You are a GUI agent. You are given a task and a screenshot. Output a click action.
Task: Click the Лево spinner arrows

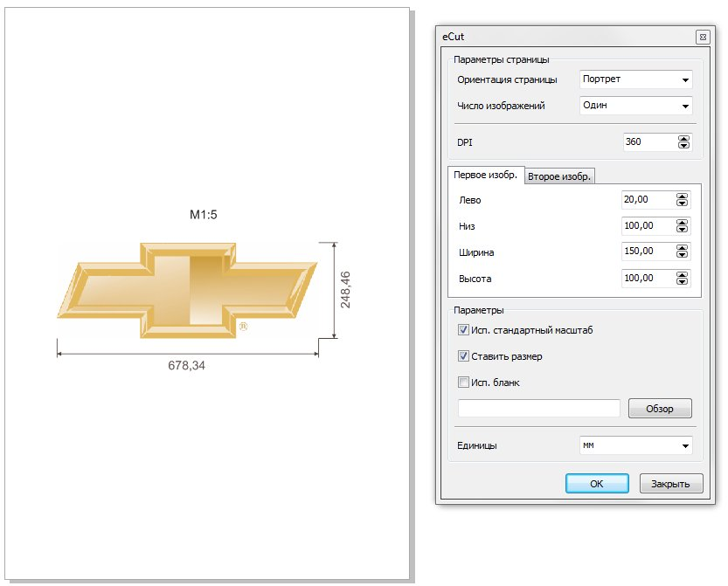click(x=682, y=200)
